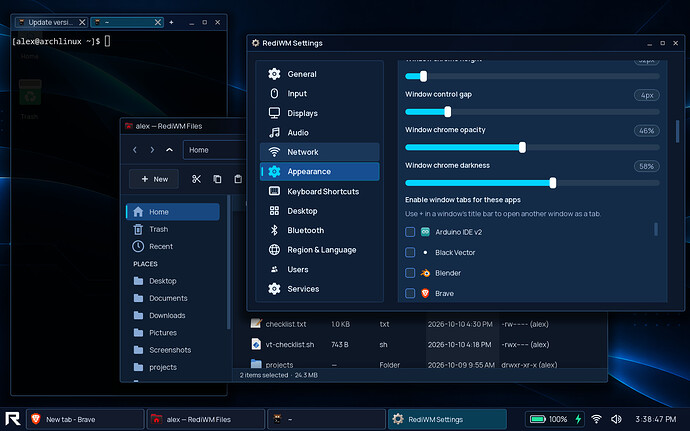Select Home in Files sidebar
This screenshot has height=431, width=690.
coord(172,212)
